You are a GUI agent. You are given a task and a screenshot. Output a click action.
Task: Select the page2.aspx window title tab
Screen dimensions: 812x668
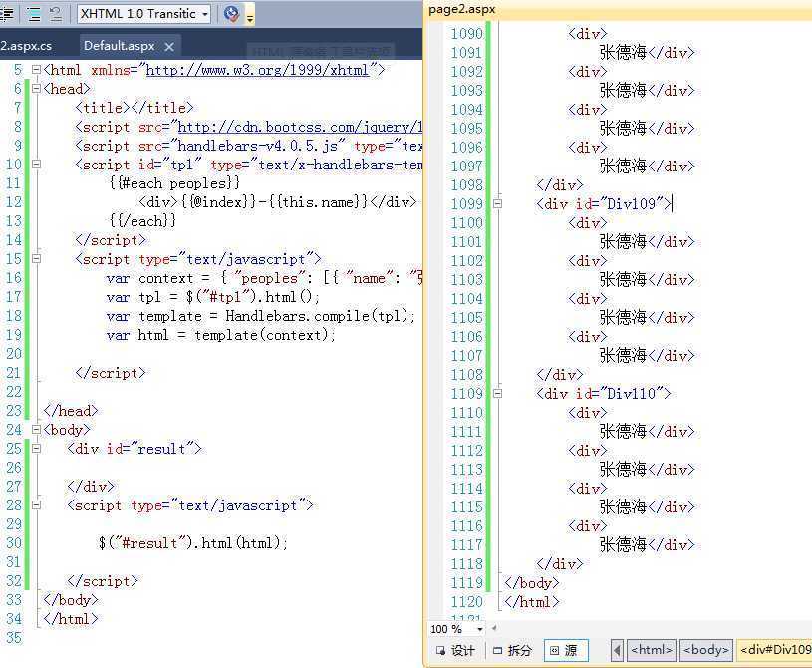pos(462,9)
